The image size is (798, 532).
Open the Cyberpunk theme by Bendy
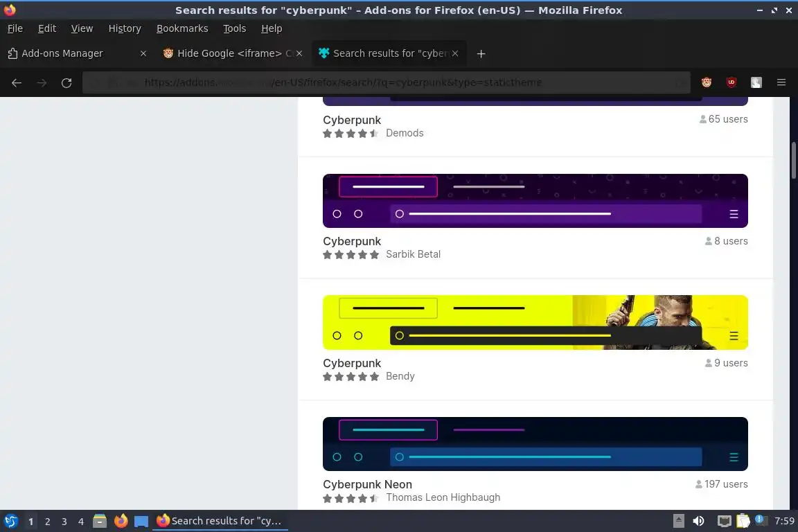coord(352,363)
